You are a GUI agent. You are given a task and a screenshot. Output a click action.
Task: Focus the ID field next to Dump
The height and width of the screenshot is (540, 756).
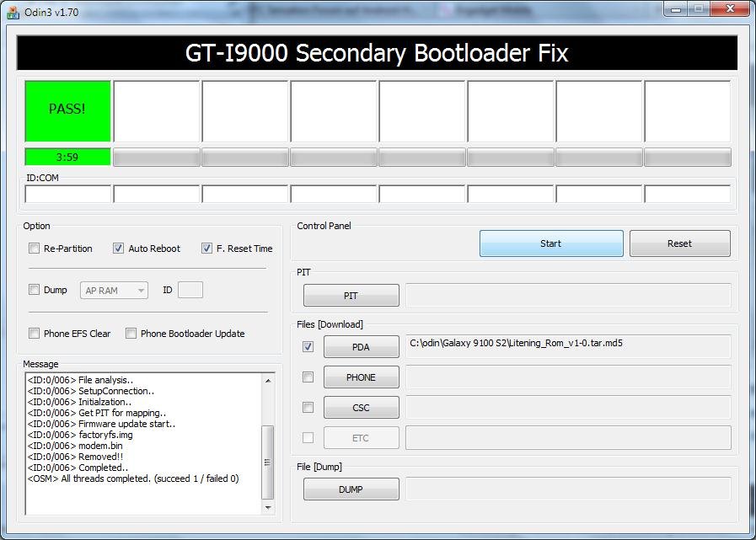pos(190,290)
